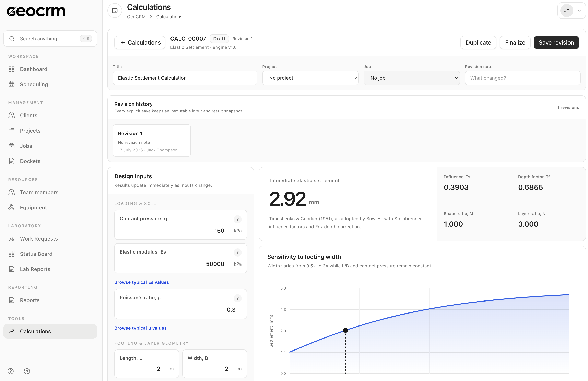
Task: Open the Projects section
Action: click(50, 131)
